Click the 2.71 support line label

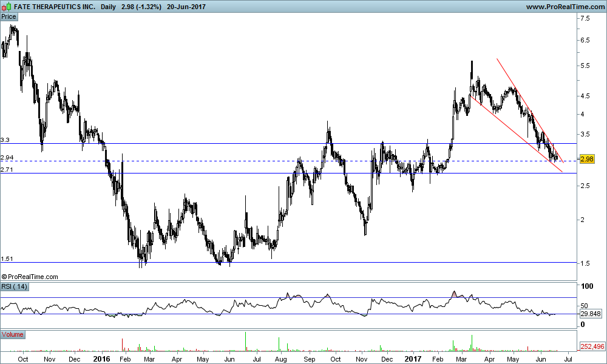coord(7,169)
